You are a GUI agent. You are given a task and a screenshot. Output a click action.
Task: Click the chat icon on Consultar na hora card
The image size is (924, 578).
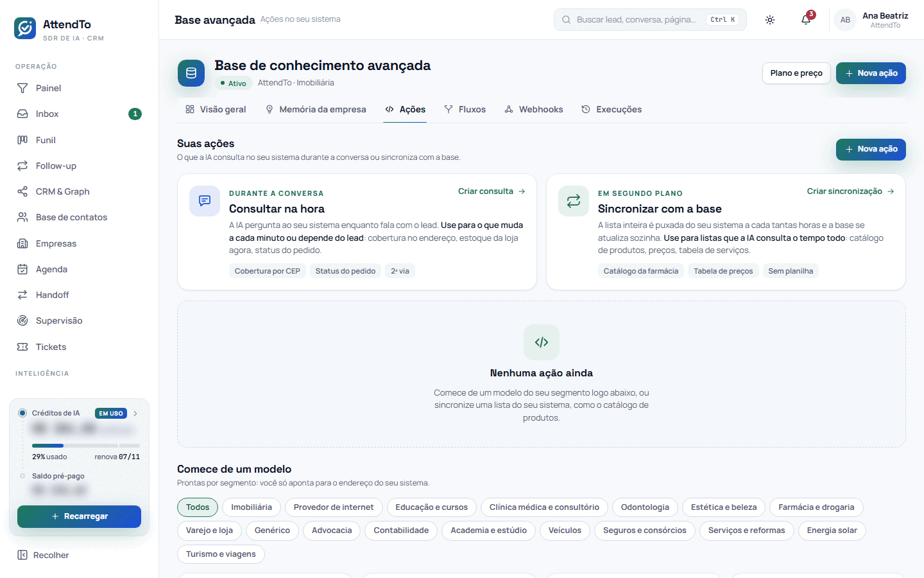point(205,201)
